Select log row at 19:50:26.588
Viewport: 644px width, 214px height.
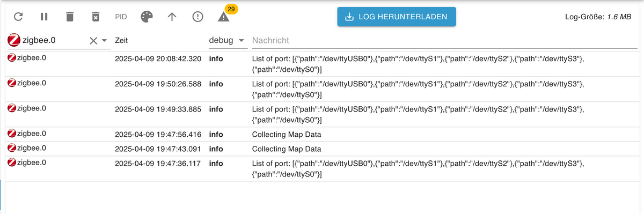322,88
